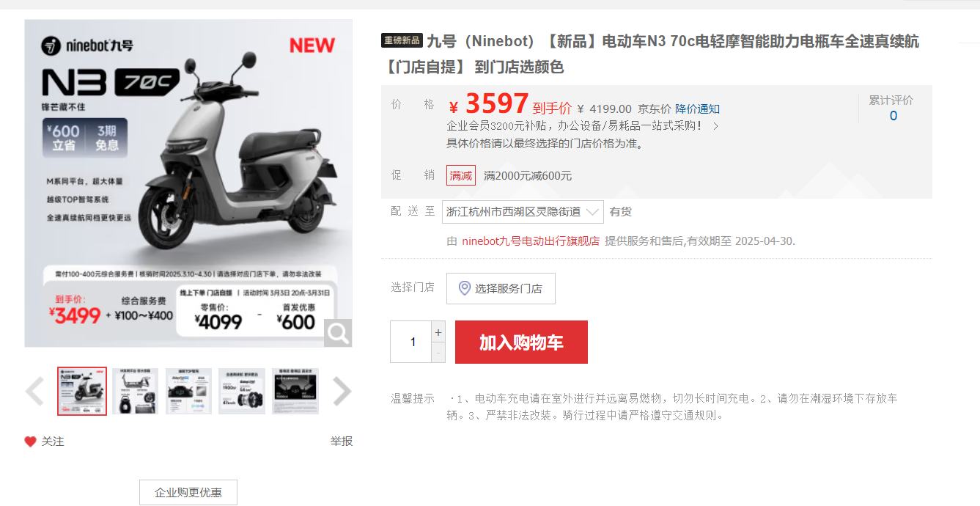Select the second product thumbnail

pyautogui.click(x=135, y=391)
